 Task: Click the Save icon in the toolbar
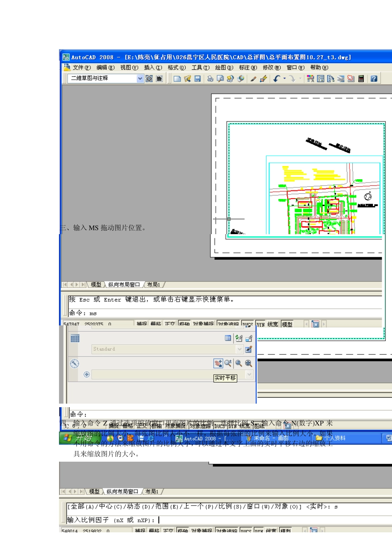[198, 78]
